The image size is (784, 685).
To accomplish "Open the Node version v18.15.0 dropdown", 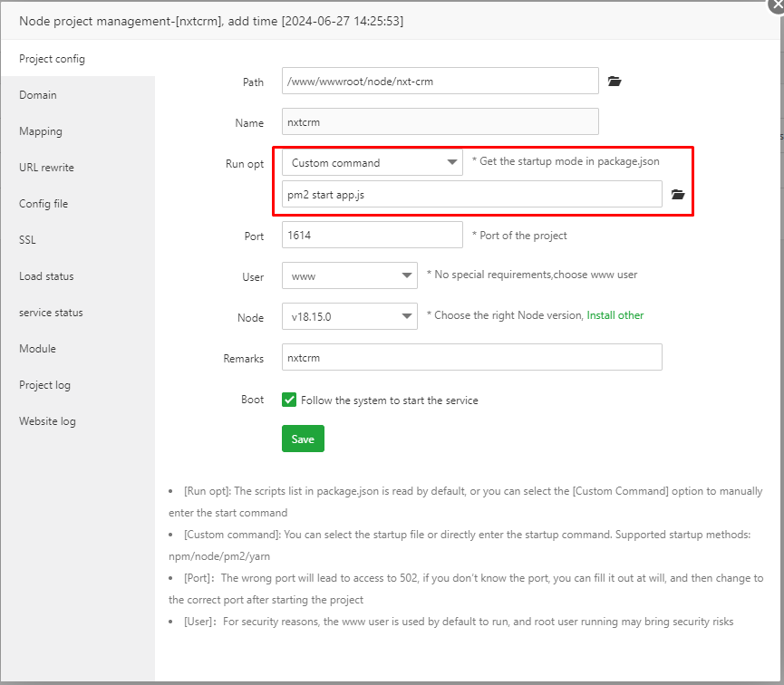I will (349, 316).
